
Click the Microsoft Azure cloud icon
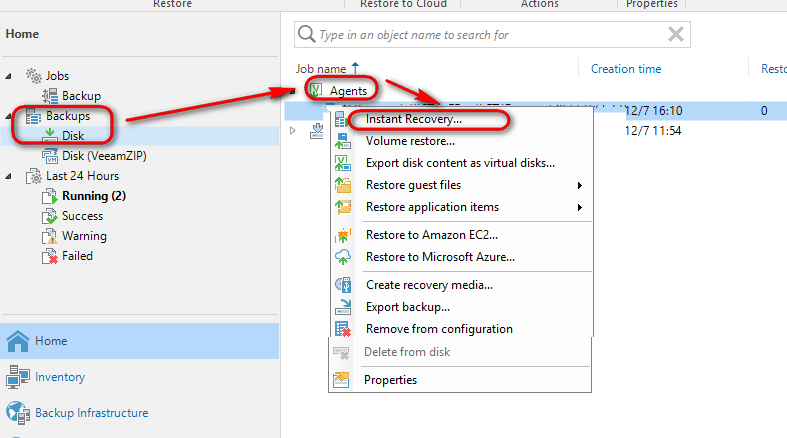point(343,257)
